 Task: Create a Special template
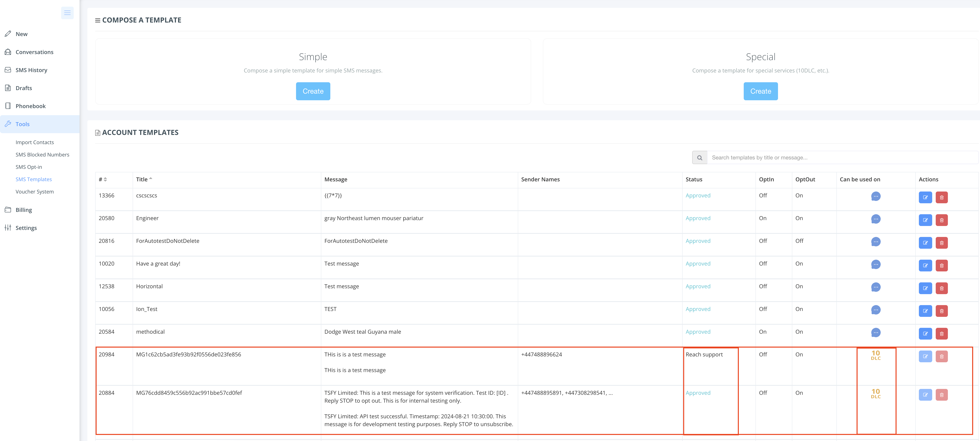tap(761, 91)
